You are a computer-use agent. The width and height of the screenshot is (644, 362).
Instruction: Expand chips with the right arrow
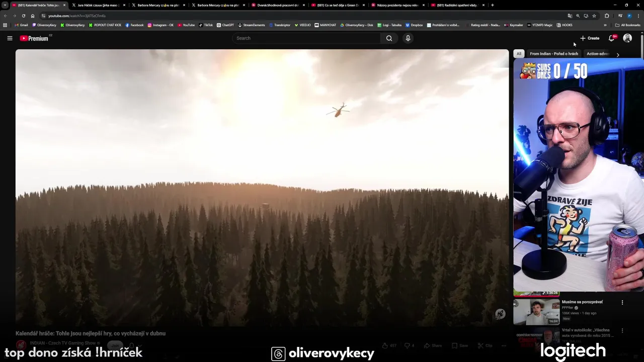point(618,54)
